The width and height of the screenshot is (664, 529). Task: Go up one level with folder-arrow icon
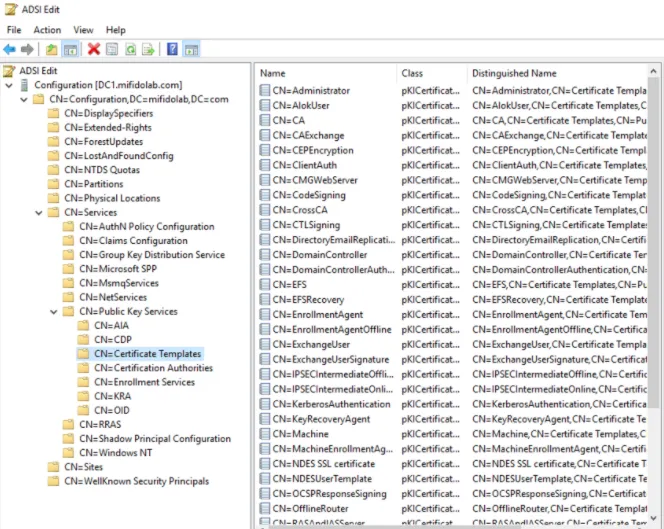click(x=52, y=50)
